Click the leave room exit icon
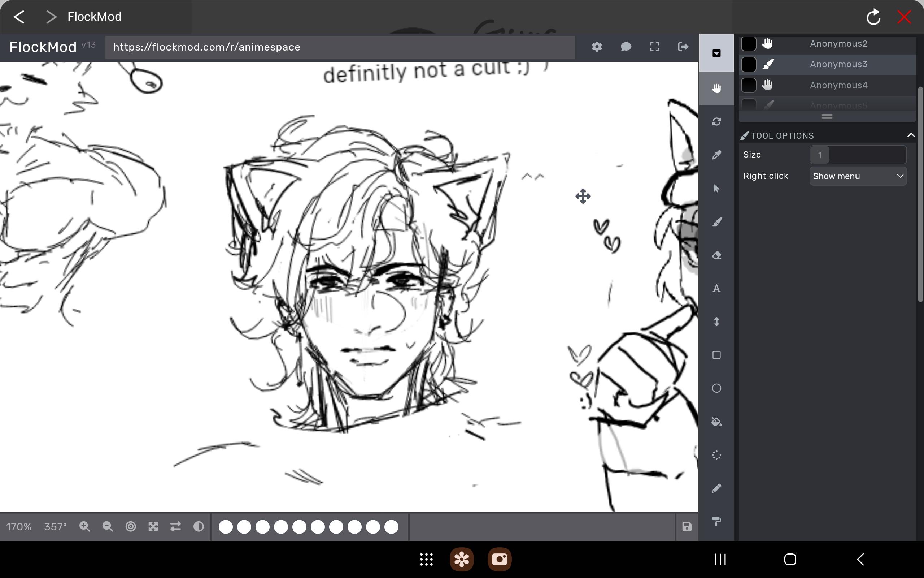Image resolution: width=924 pixels, height=578 pixels. pyautogui.click(x=683, y=47)
